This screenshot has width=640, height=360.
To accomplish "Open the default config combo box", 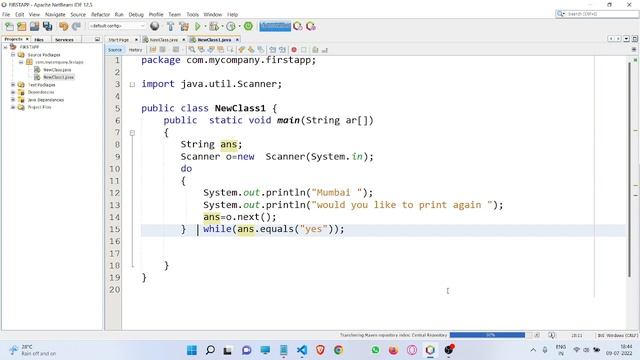I will coord(117,26).
